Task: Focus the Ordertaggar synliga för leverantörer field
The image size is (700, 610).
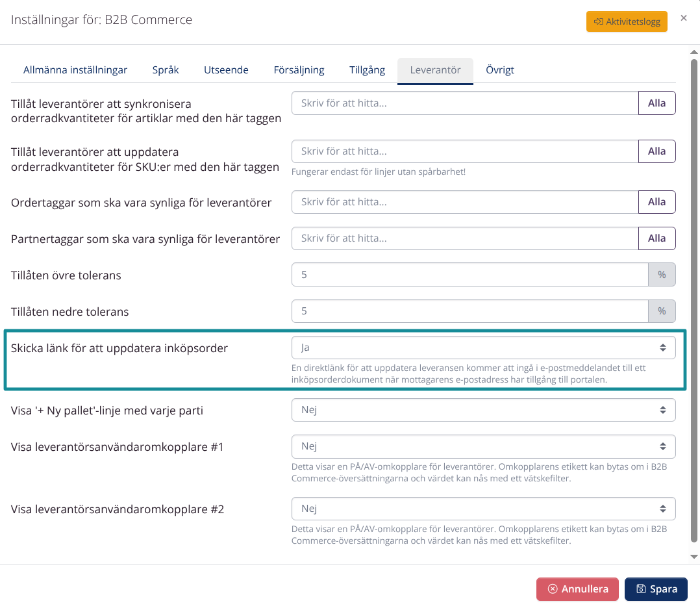Action: pyautogui.click(x=465, y=202)
